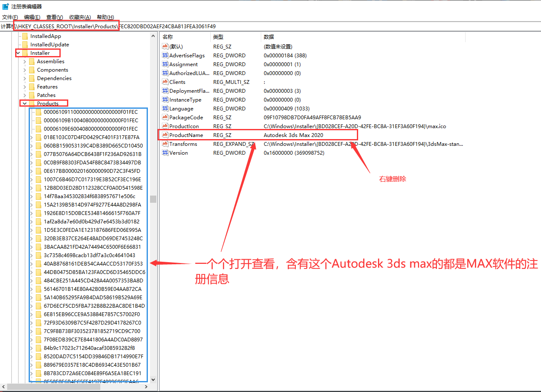Click the folder icon of InstalledUpdate key
Viewport: 541px width, 392px height.
tap(25, 44)
